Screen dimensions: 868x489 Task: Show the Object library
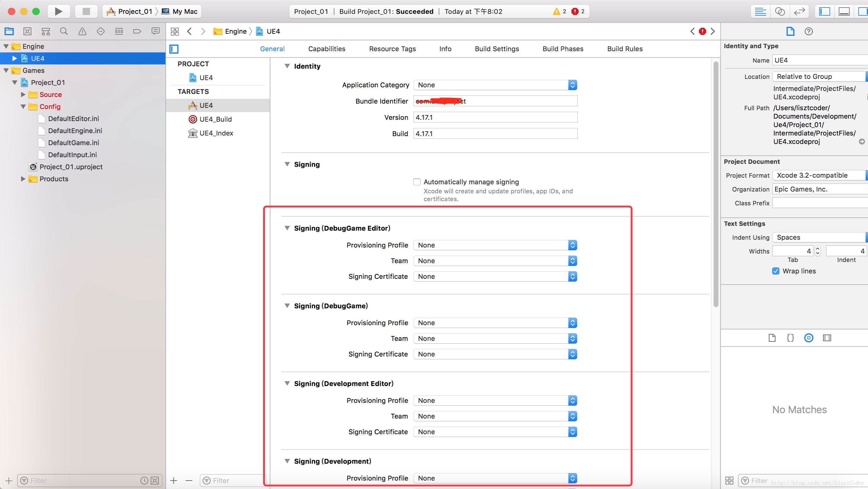[x=809, y=338]
